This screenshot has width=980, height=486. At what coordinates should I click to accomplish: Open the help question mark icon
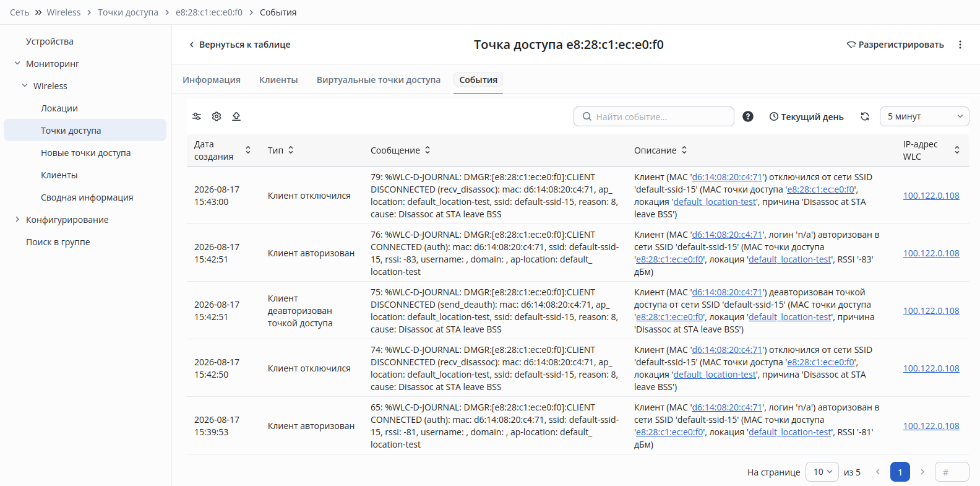click(748, 116)
